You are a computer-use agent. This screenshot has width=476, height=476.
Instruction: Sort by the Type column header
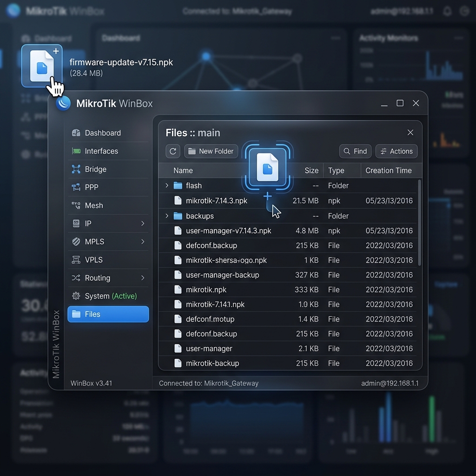(x=336, y=171)
